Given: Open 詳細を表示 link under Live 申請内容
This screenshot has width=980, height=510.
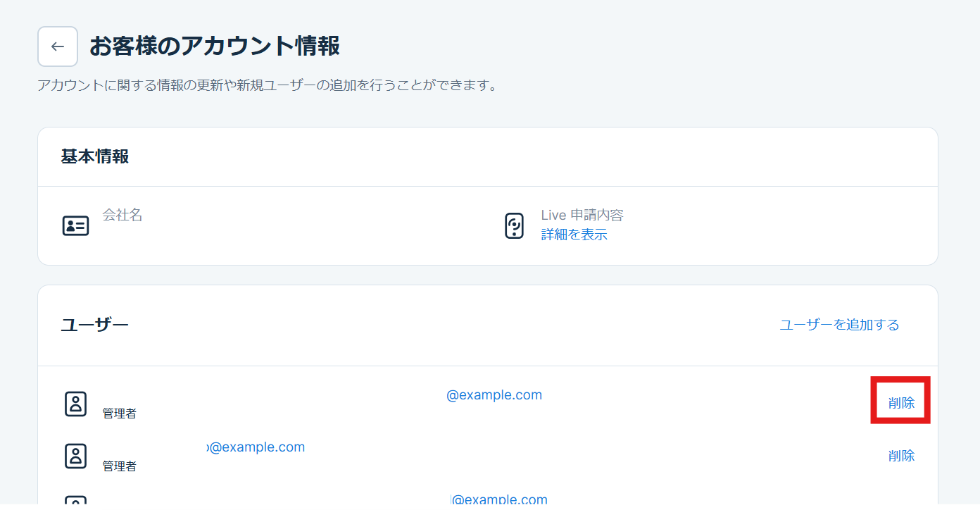Looking at the screenshot, I should pos(574,235).
